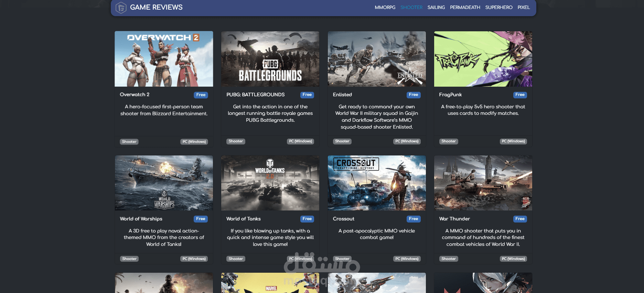This screenshot has height=293, width=644.
Task: Select the SHOOTER nav item
Action: pos(411,7)
